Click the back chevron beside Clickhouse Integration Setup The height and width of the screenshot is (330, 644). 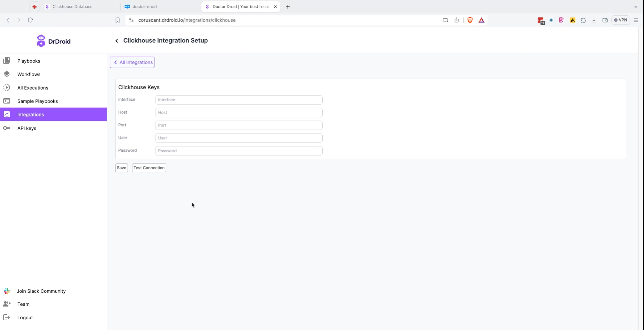(x=116, y=41)
